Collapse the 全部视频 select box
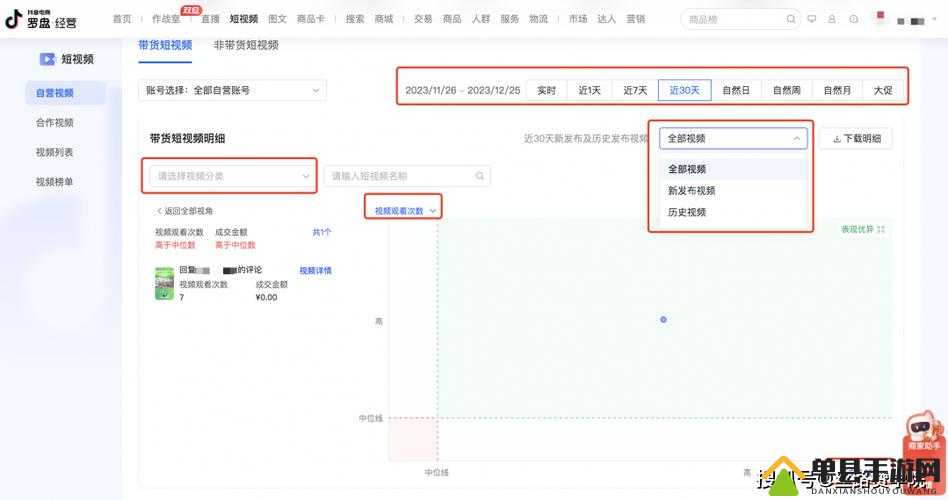Screen dimensions: 948x500 (x=733, y=138)
